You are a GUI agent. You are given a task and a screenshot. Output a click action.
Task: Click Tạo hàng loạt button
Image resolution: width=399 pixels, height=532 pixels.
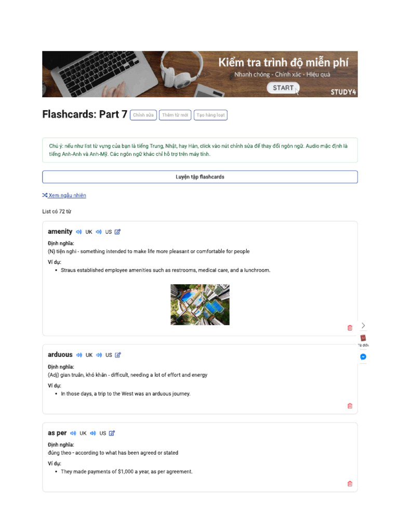[210, 115]
